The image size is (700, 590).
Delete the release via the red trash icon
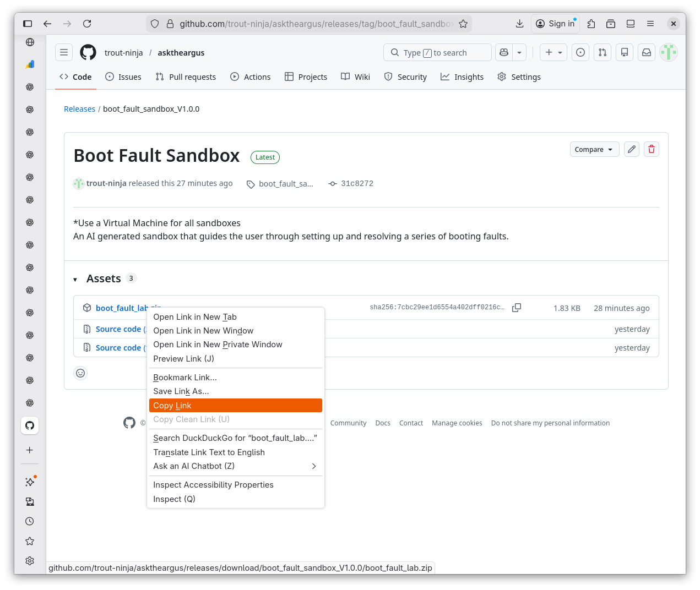[x=651, y=149]
